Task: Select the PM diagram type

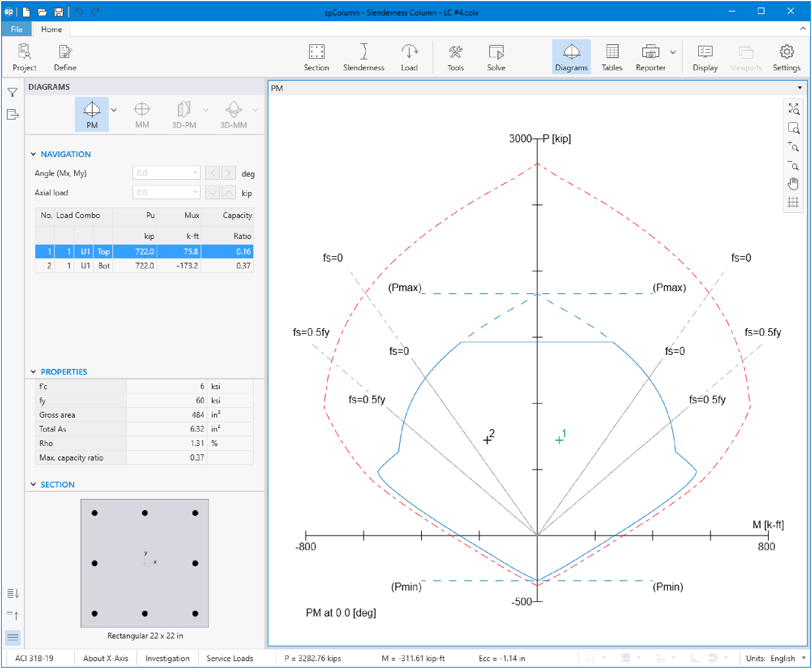Action: click(92, 114)
